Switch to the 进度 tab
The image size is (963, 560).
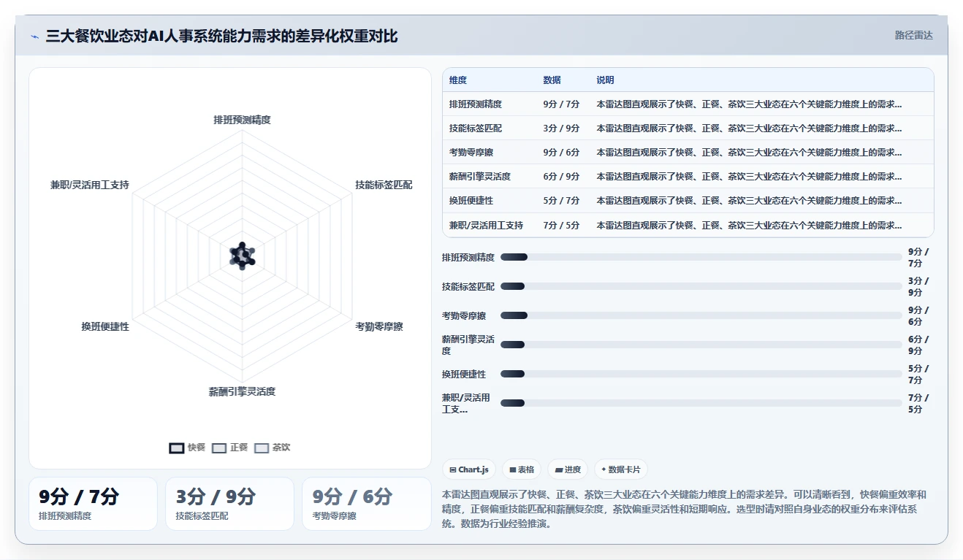click(568, 469)
